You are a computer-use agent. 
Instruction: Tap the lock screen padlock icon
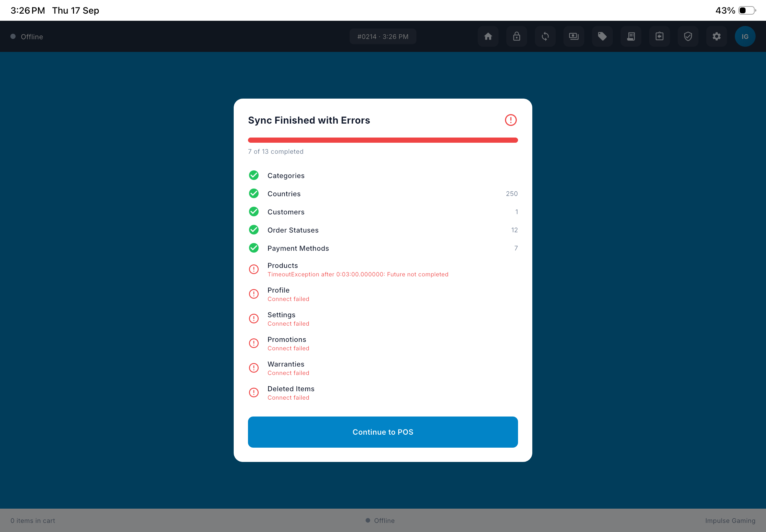point(516,36)
